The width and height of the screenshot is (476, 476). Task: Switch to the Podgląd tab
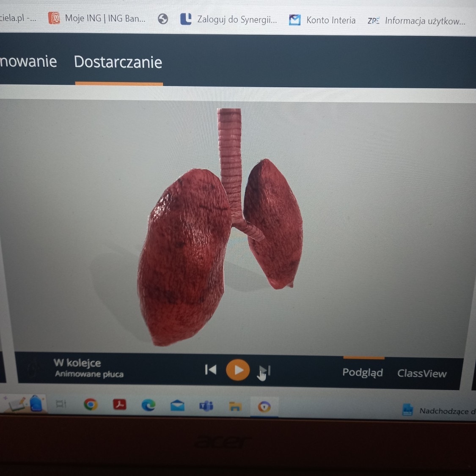(363, 372)
